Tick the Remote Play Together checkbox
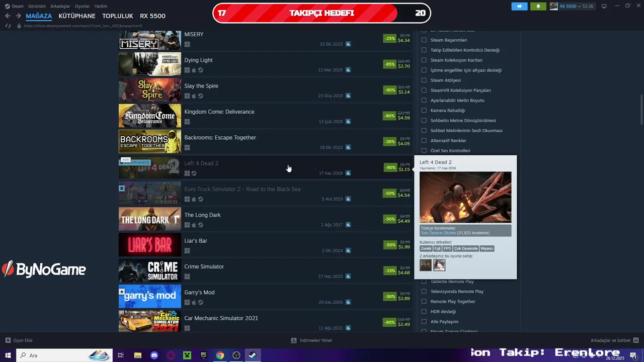This screenshot has width=644, height=362. click(x=424, y=301)
